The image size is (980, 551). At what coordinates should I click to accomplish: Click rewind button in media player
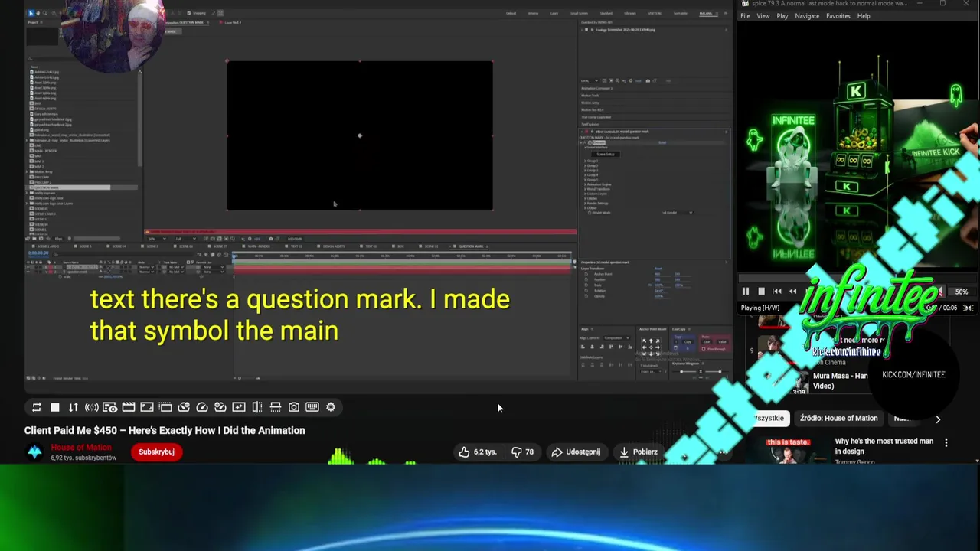coord(793,292)
